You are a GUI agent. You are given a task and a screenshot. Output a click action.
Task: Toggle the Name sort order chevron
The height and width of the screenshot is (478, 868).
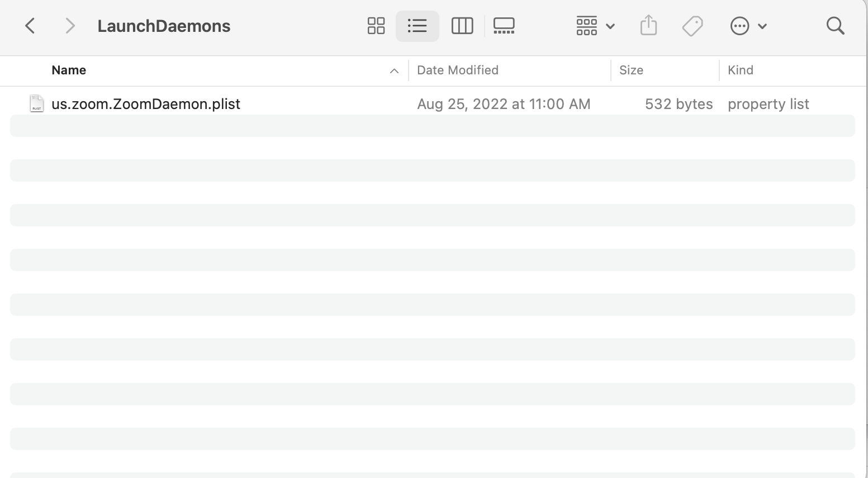[x=394, y=71]
